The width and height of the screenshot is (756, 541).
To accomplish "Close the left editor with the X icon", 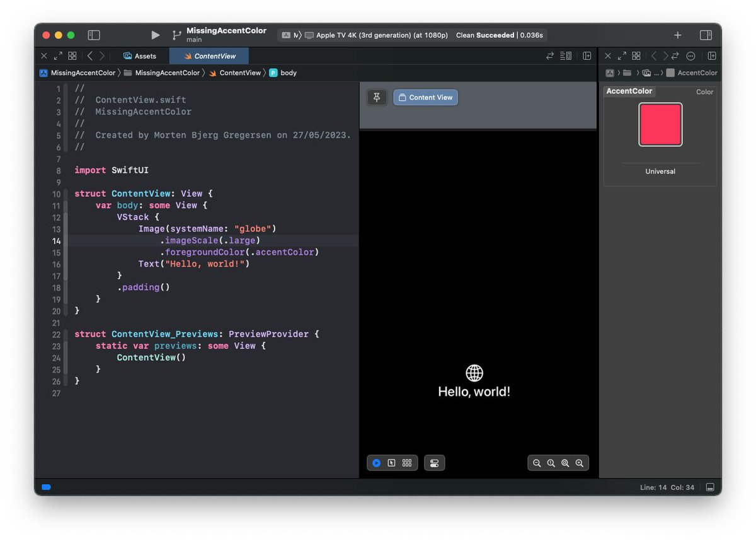I will [x=44, y=56].
